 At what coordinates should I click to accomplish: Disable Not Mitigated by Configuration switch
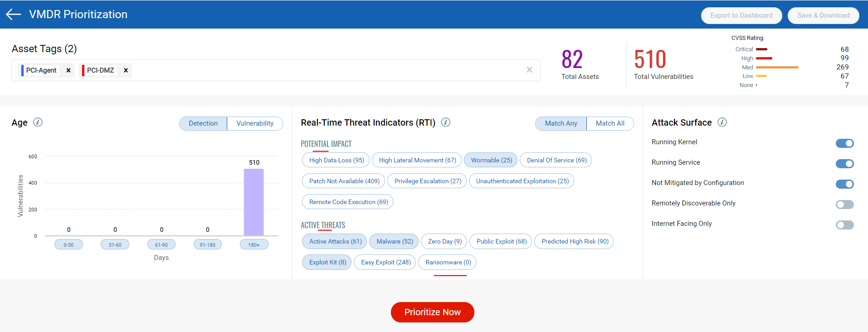tap(845, 184)
